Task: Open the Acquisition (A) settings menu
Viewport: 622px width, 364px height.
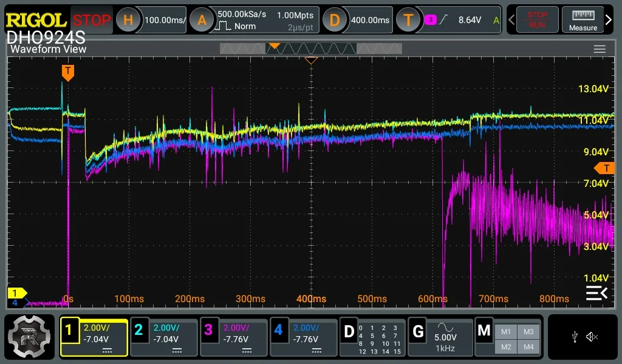Action: click(202, 20)
